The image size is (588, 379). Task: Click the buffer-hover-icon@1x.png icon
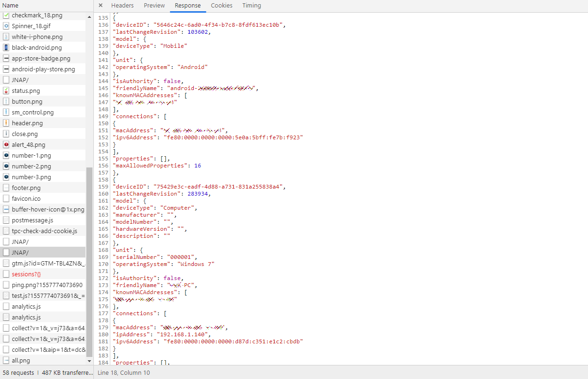pyautogui.click(x=6, y=209)
